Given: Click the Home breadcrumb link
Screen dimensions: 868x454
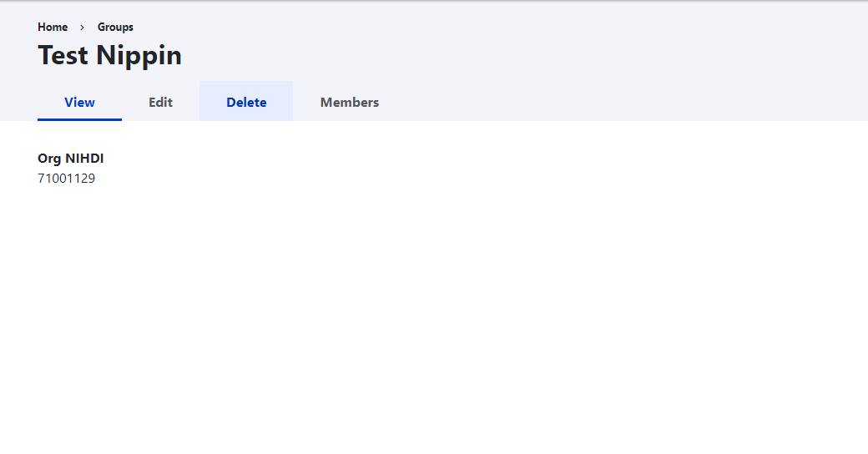Looking at the screenshot, I should 53,28.
